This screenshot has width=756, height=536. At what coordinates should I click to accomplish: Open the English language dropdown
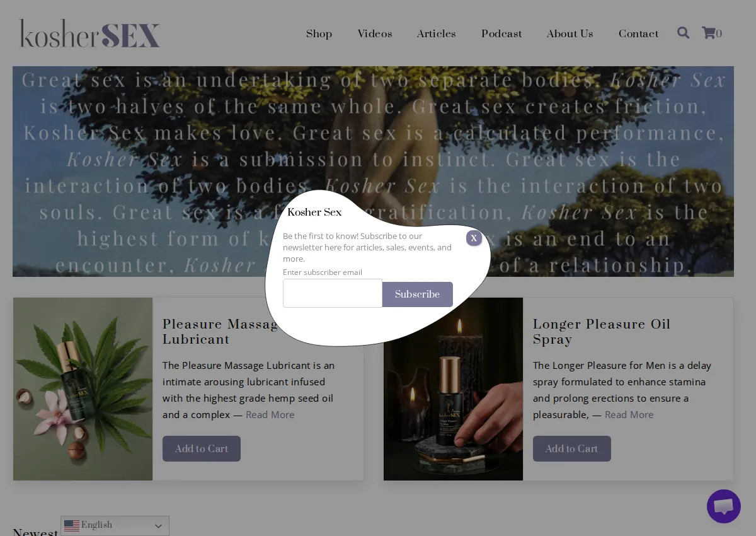tap(115, 526)
